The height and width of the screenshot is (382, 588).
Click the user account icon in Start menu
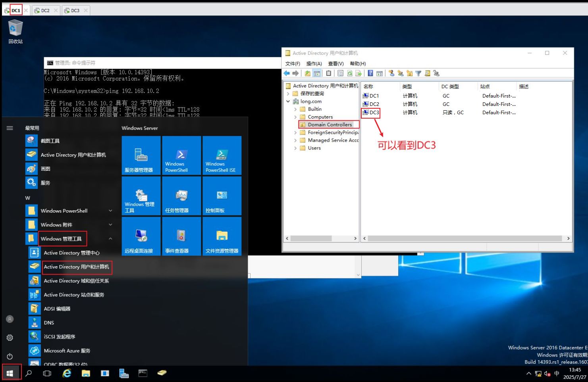pyautogui.click(x=10, y=319)
